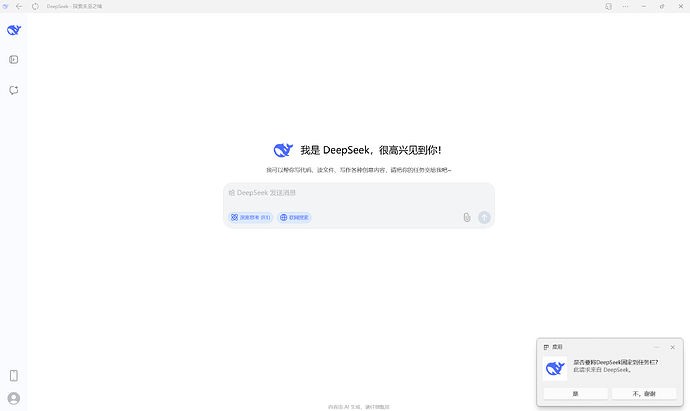Screen dimensions: 690x411
Task: Click the whale logo beside the greeting heading
Action: (x=283, y=150)
